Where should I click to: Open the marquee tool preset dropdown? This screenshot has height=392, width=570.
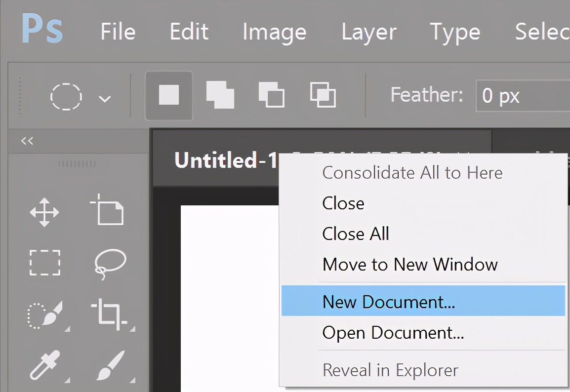coord(104,98)
